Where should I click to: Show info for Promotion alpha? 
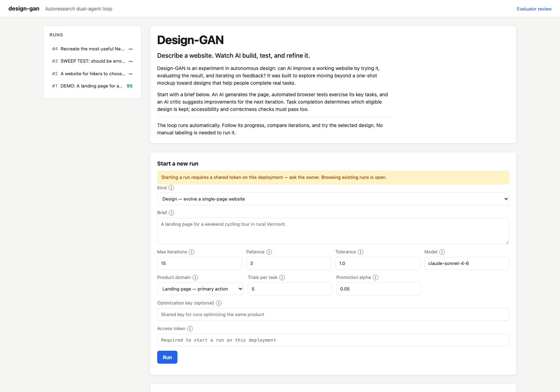click(376, 277)
